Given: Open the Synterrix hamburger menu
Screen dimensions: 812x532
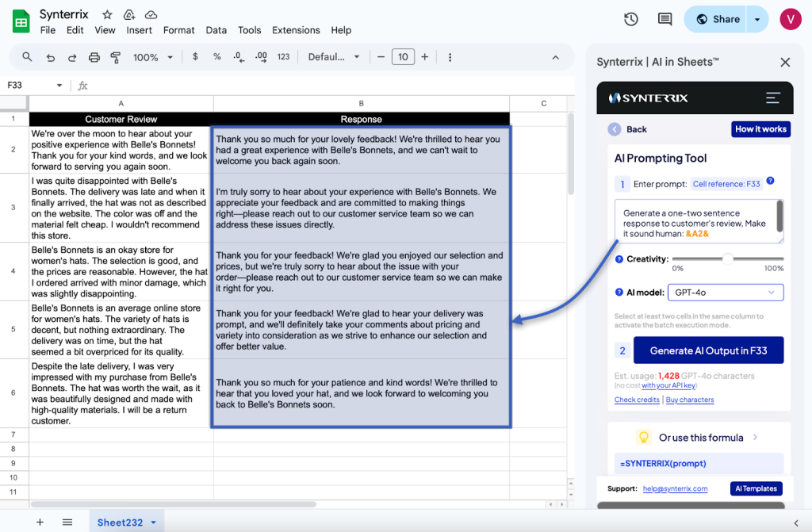Looking at the screenshot, I should [x=773, y=98].
